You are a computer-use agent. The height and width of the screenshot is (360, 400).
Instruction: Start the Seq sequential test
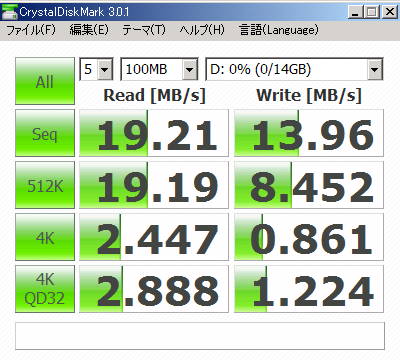tap(45, 133)
